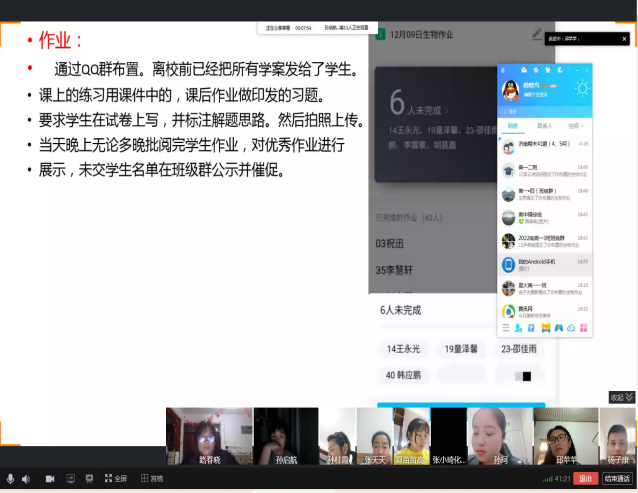
Task: Select 路春晓's video thumbnail
Action: (x=209, y=436)
